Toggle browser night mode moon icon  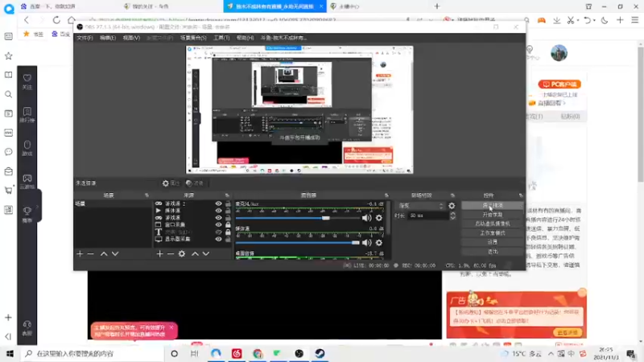tap(605, 20)
